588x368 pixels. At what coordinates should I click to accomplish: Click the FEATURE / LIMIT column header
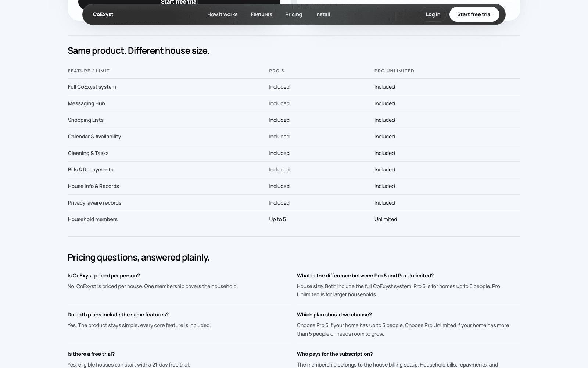point(89,71)
